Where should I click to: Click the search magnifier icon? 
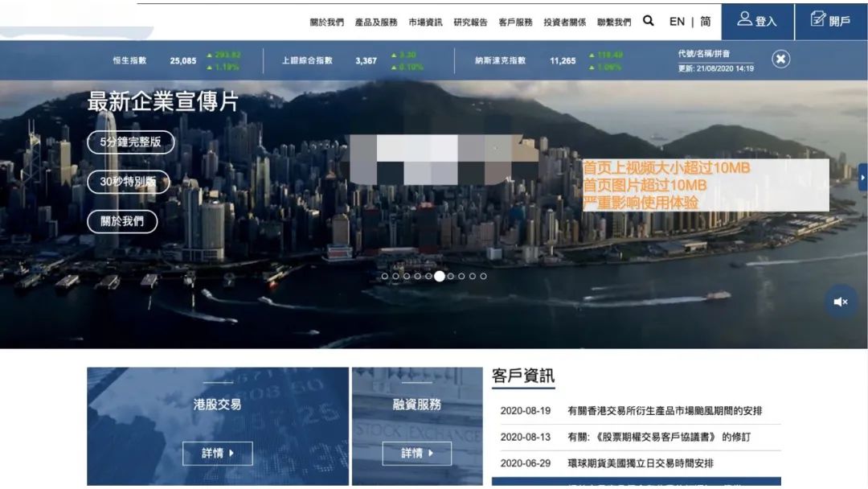coord(649,21)
